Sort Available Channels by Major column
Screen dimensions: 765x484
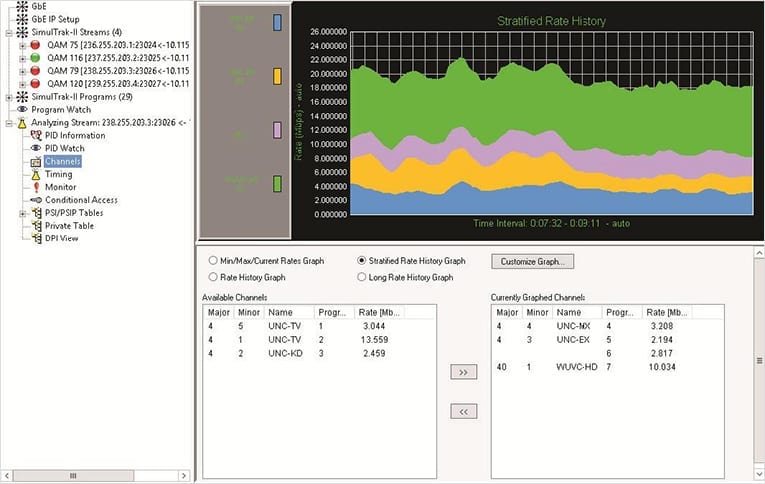click(219, 312)
